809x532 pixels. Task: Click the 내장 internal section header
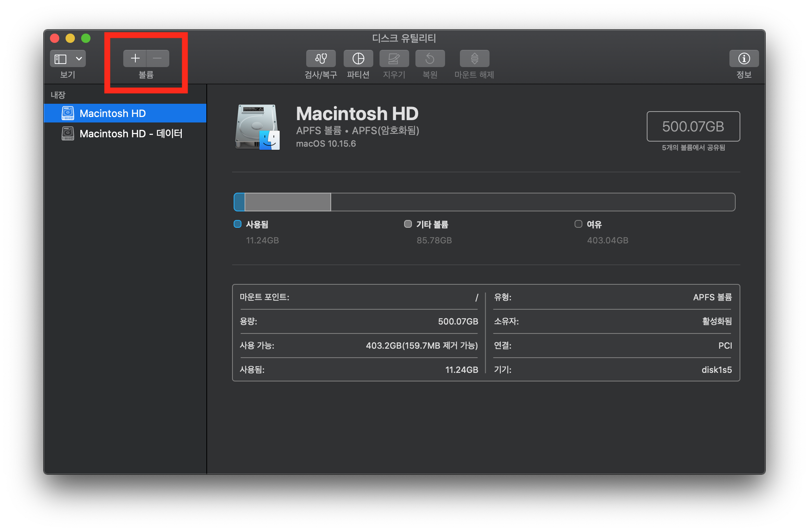tap(58, 95)
